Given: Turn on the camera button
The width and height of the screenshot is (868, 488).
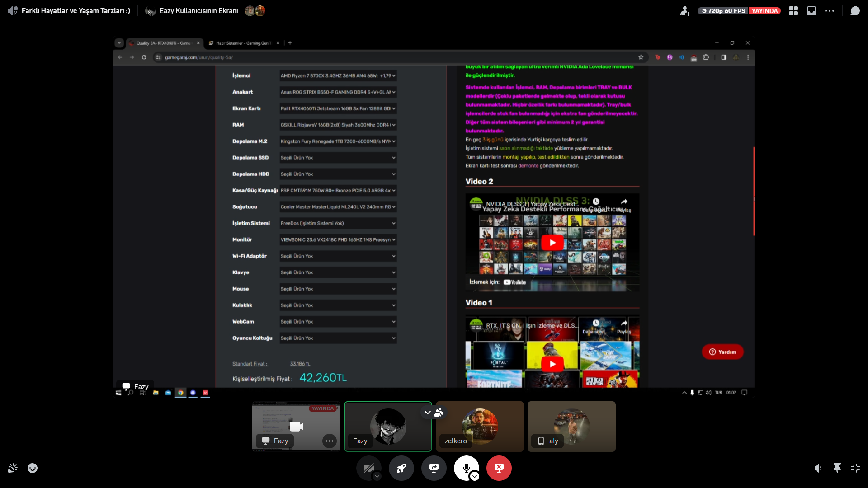Looking at the screenshot, I should pos(368,468).
